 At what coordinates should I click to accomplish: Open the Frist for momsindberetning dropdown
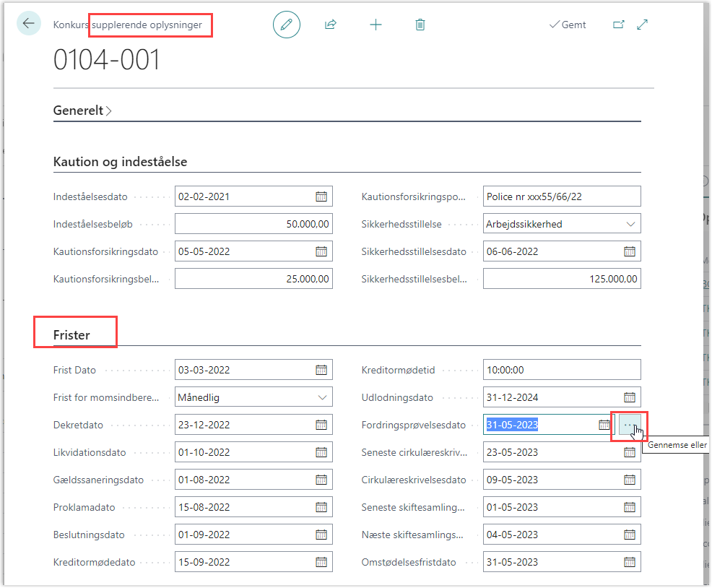pos(322,397)
